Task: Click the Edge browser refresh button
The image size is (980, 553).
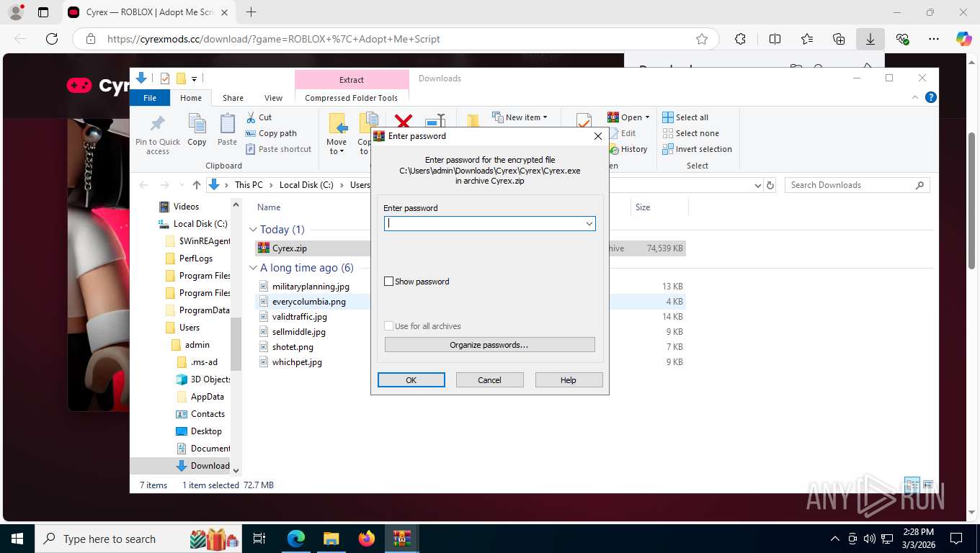Action: [52, 39]
